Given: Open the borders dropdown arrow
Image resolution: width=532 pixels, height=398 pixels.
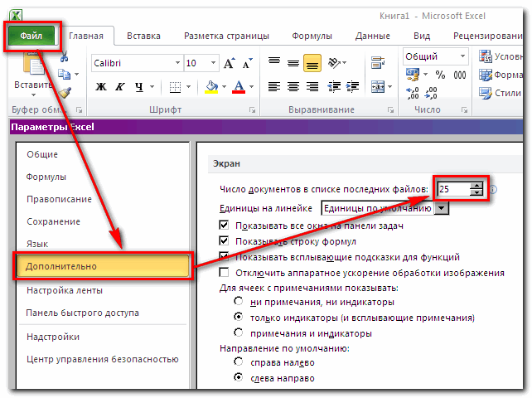Looking at the screenshot, I should (x=189, y=87).
